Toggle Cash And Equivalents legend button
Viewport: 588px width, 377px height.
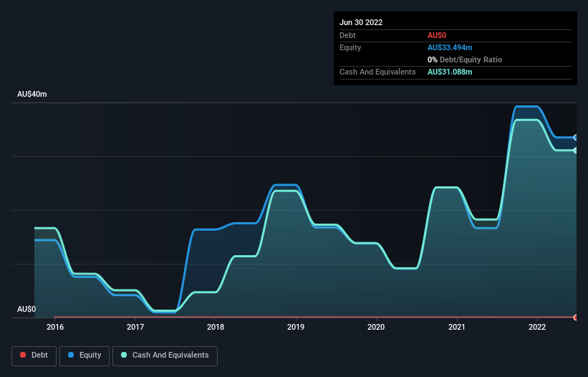click(x=165, y=355)
